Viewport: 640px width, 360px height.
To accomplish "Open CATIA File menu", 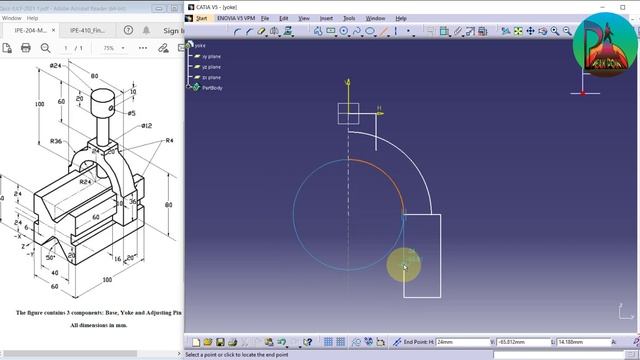I will coord(265,18).
